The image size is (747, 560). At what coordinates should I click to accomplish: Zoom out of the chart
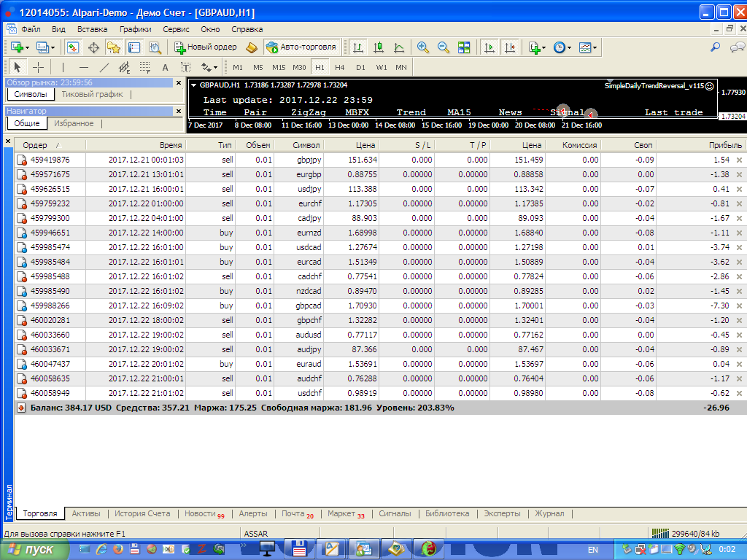[x=443, y=47]
